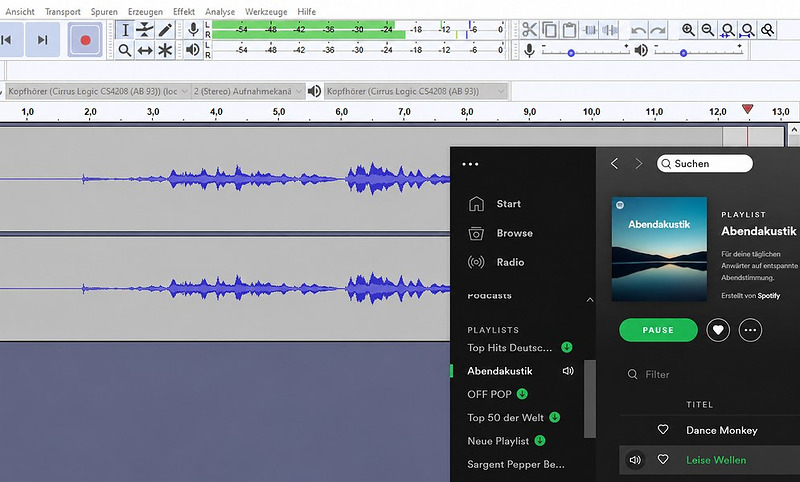Cut selection with the scissors icon

530,30
